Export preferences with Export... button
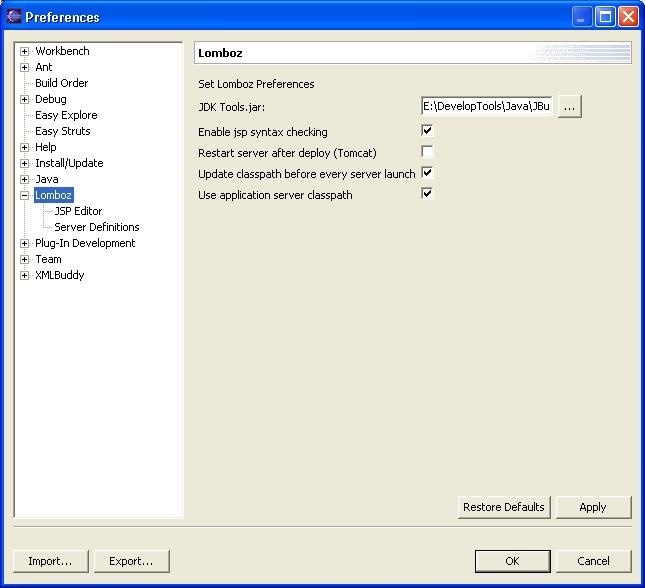Screen dimensions: 645x588 tap(131, 561)
